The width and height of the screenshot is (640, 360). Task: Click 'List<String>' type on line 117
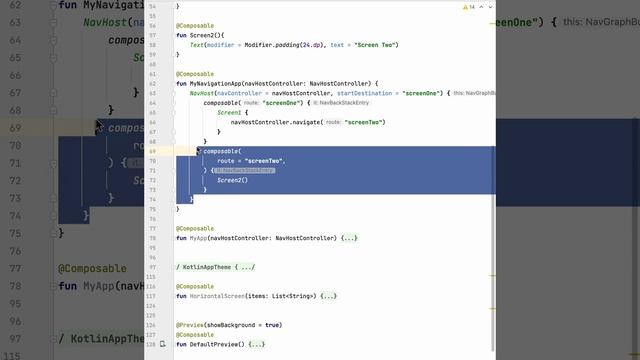coord(292,296)
